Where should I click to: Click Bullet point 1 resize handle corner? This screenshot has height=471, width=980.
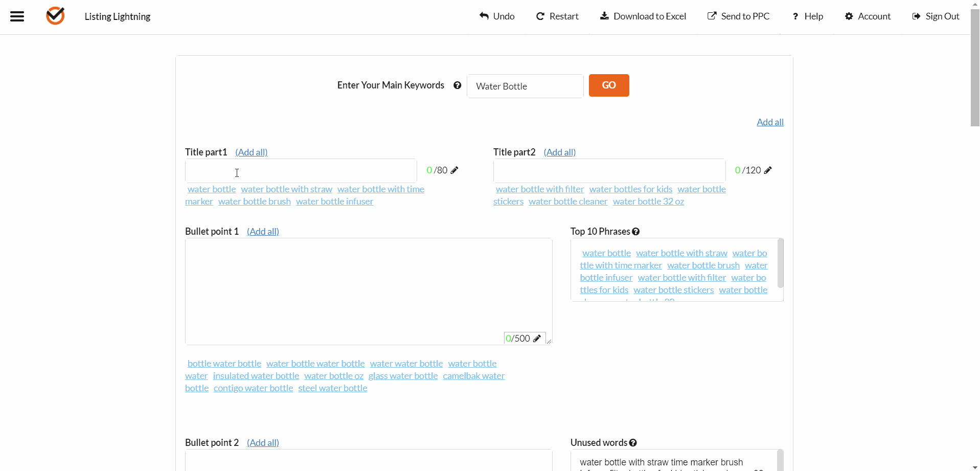pyautogui.click(x=549, y=342)
